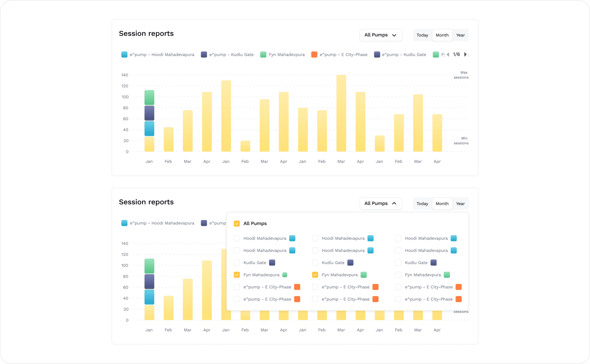
Task: Click the tallest 140-session Mar bar in upper chart
Action: pos(341,113)
